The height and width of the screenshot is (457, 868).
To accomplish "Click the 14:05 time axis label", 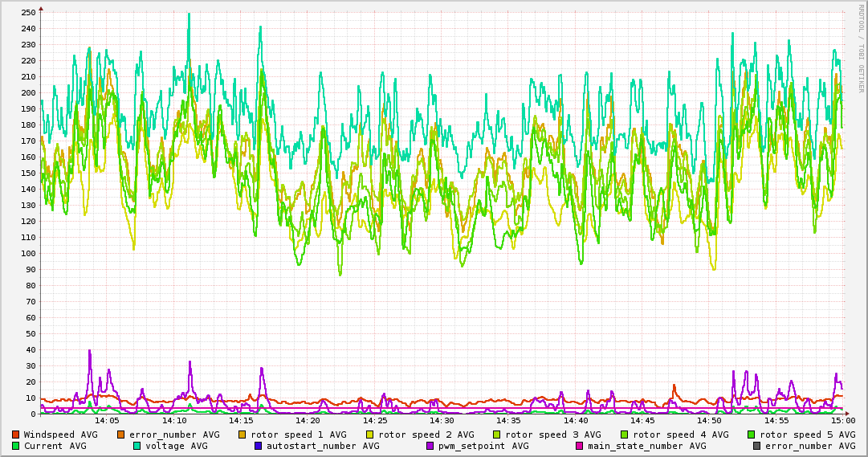I will 107,421.
